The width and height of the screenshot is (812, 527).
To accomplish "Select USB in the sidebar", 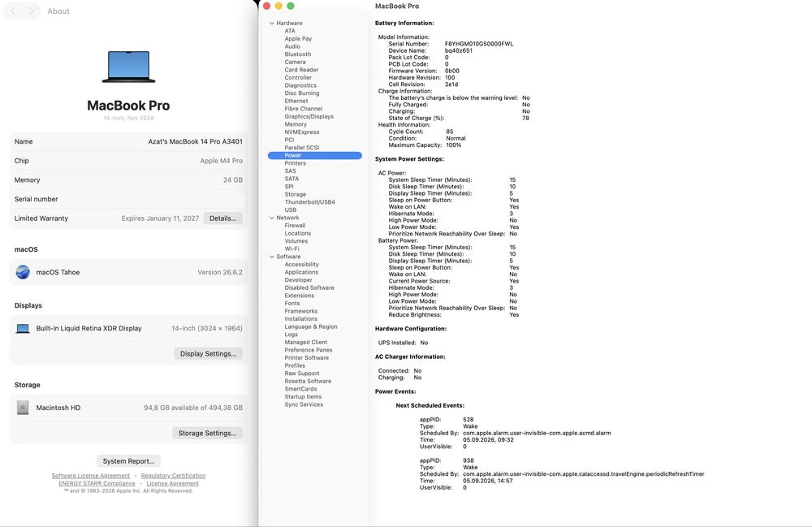I will (x=290, y=210).
